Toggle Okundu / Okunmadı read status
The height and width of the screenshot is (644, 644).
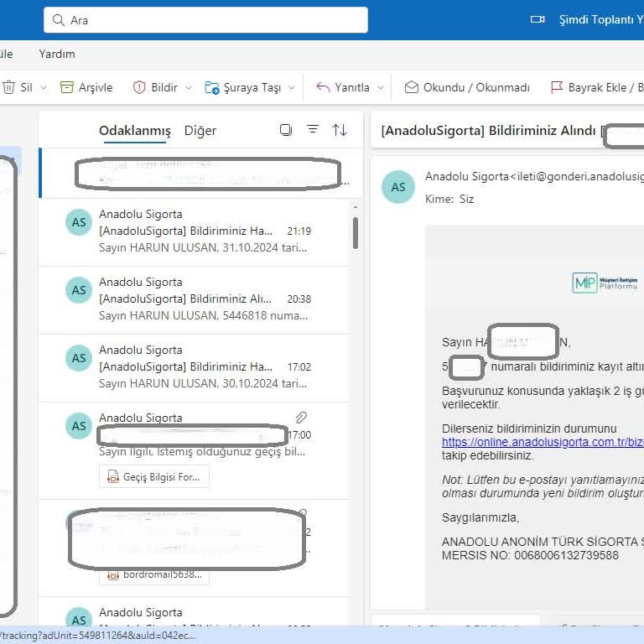(x=467, y=87)
